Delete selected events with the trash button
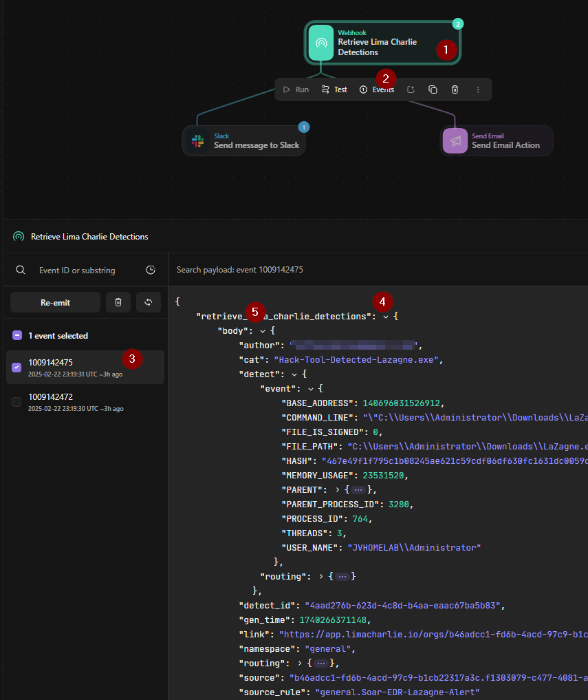Screen dimensions: 588x700 click(118, 302)
